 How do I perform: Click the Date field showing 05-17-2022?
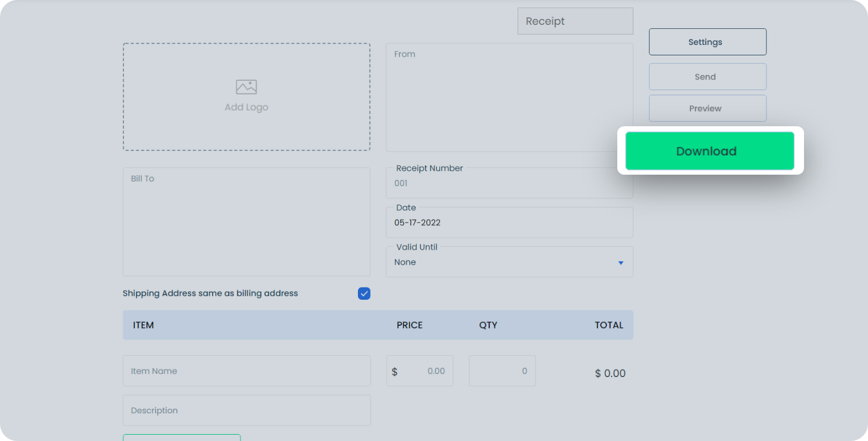pyautogui.click(x=509, y=222)
